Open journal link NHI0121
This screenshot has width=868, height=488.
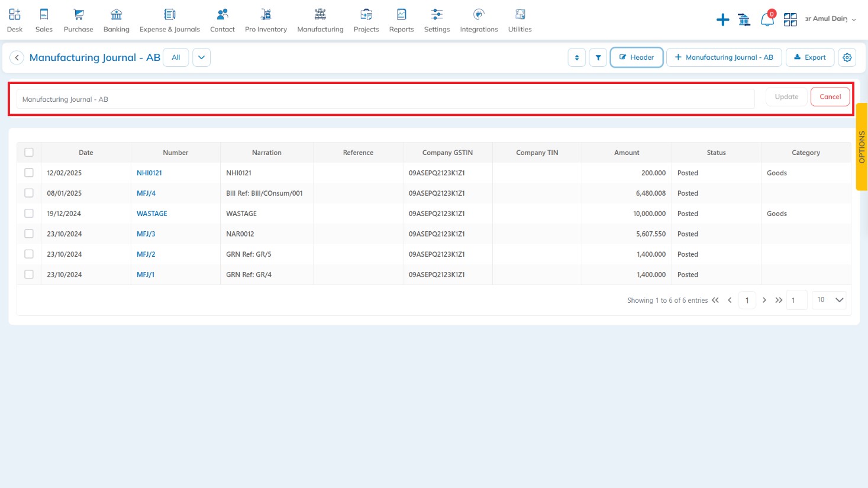pyautogui.click(x=149, y=173)
